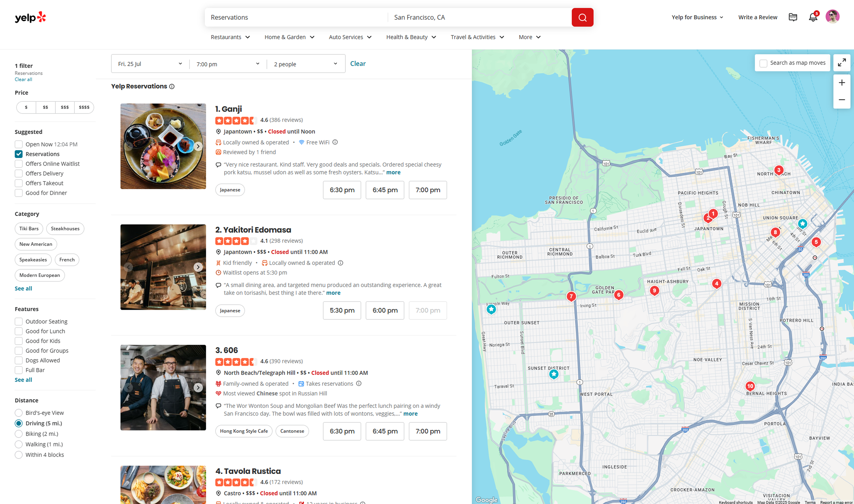The height and width of the screenshot is (504, 854).
Task: Zoom in on the map
Action: [x=841, y=83]
